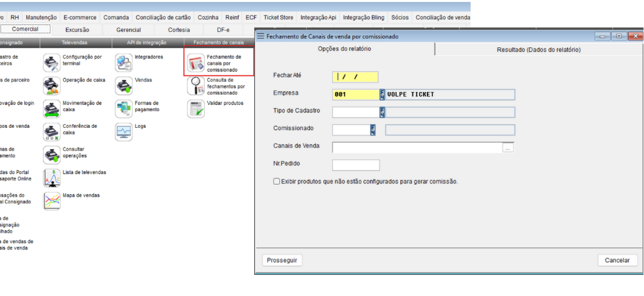This screenshot has width=644, height=296.
Task: Open the E-commerce menu
Action: pos(79,17)
